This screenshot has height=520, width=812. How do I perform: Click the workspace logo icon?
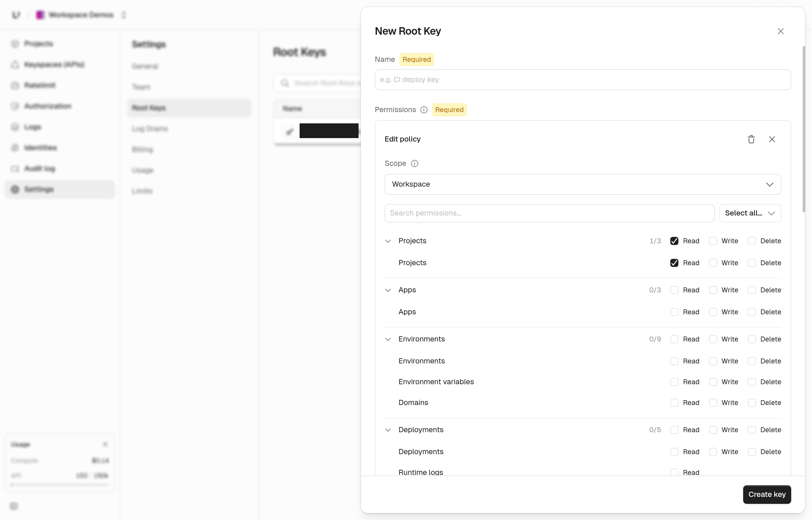pos(40,15)
